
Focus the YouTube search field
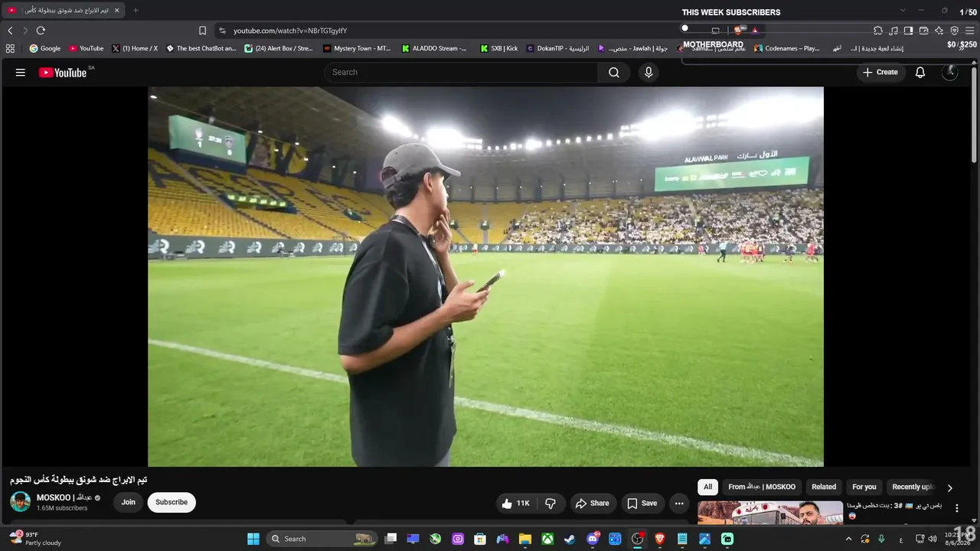point(461,73)
